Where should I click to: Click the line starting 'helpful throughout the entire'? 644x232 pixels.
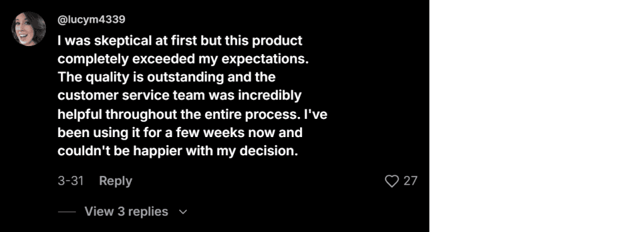coord(192,114)
